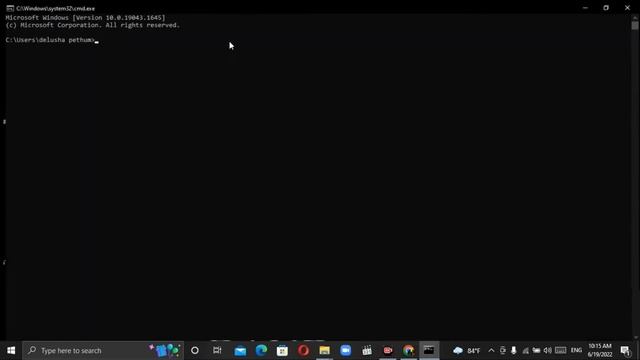Open Zoom app from taskbar
Screen dimensions: 640x360
(x=346, y=351)
